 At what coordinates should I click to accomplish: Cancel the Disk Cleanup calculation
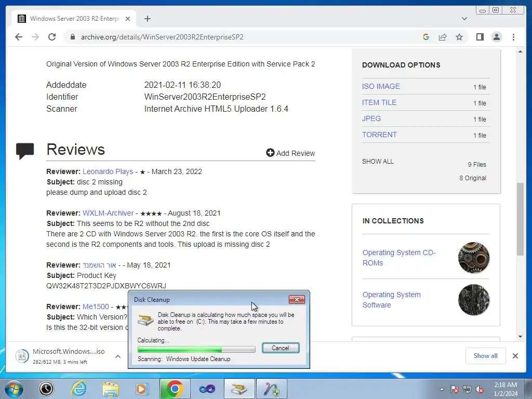coord(281,348)
